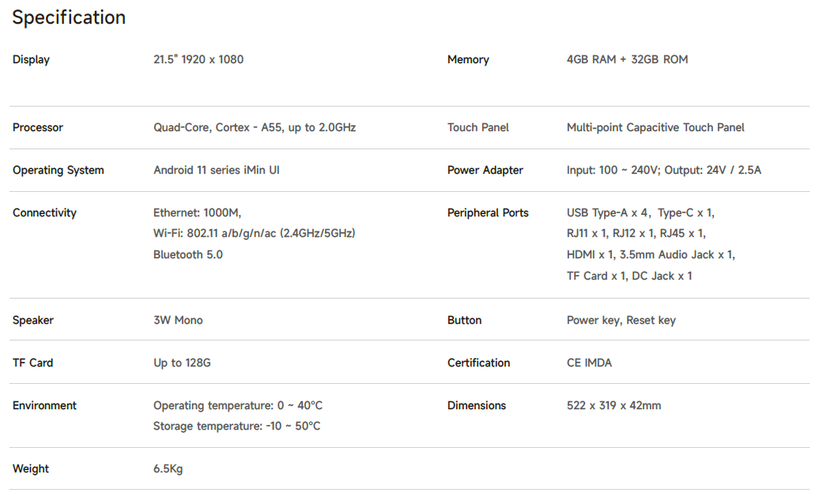
Task: Click the Android 11 series iMin UI text
Action: pos(217,171)
